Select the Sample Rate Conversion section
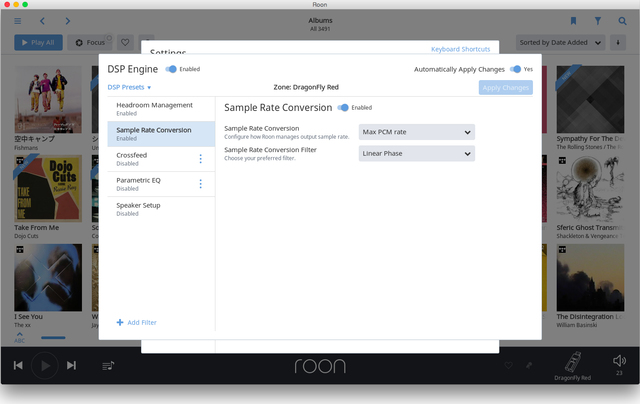The width and height of the screenshot is (640, 404). (x=161, y=134)
